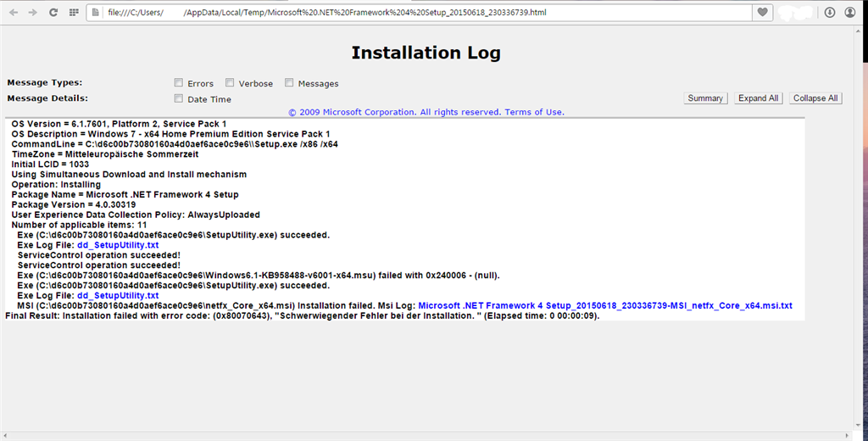Enable the Verbose checkbox
The width and height of the screenshot is (868, 441).
click(x=229, y=82)
